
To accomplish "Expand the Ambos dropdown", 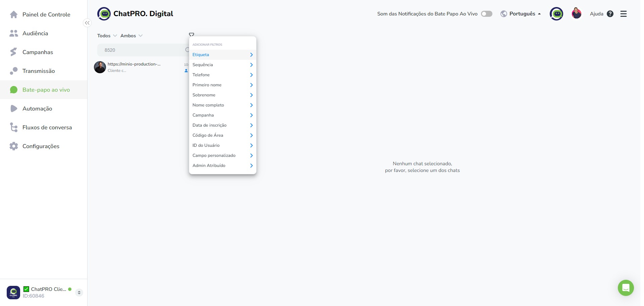I will pyautogui.click(x=131, y=36).
